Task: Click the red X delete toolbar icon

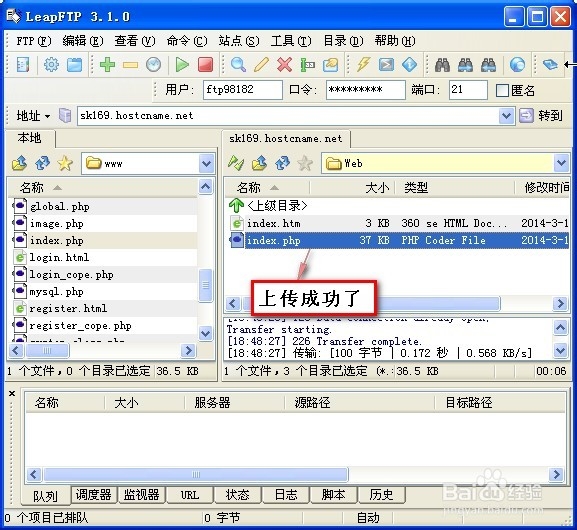Action: (x=284, y=65)
